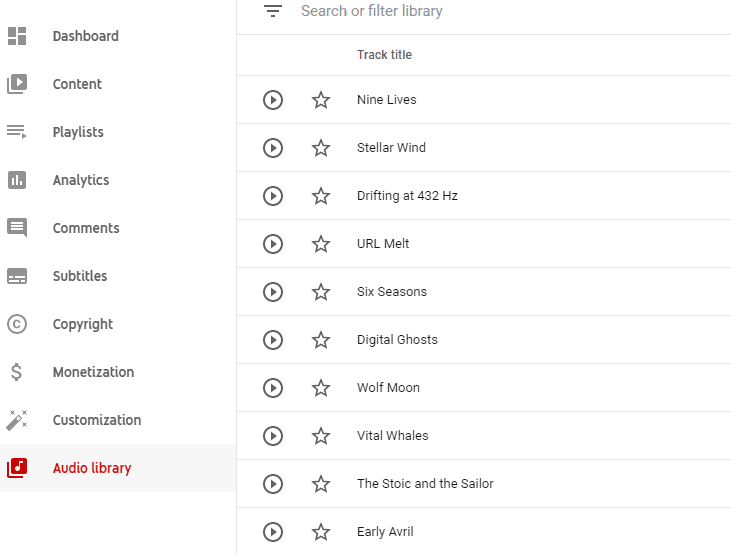This screenshot has height=555, width=731.
Task: Select the Audio library menu item
Action: [x=118, y=468]
